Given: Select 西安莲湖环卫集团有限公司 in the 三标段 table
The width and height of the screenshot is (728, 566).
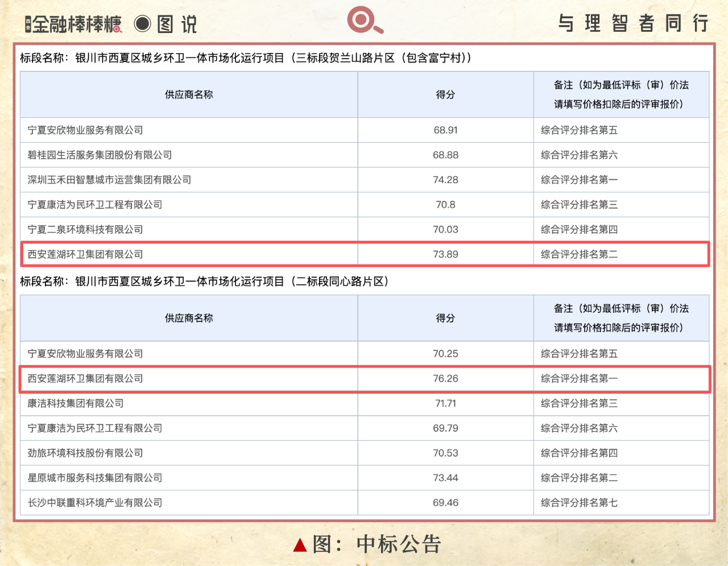Looking at the screenshot, I should click(85, 254).
